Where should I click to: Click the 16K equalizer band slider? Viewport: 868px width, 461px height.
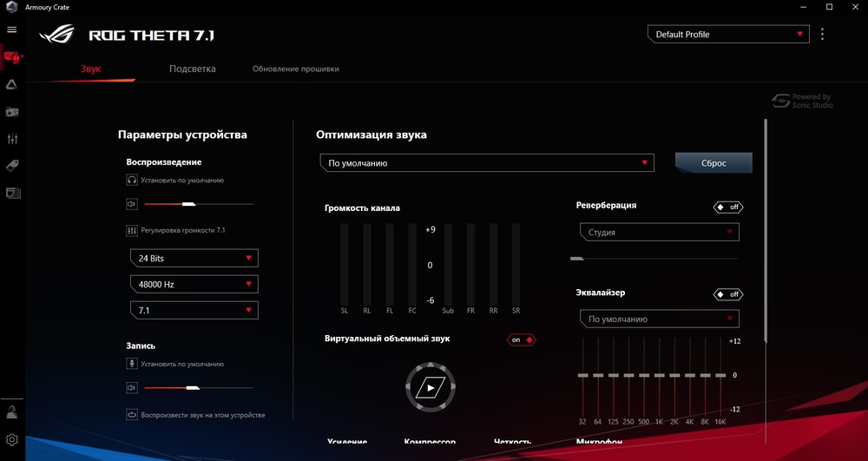coord(720,375)
